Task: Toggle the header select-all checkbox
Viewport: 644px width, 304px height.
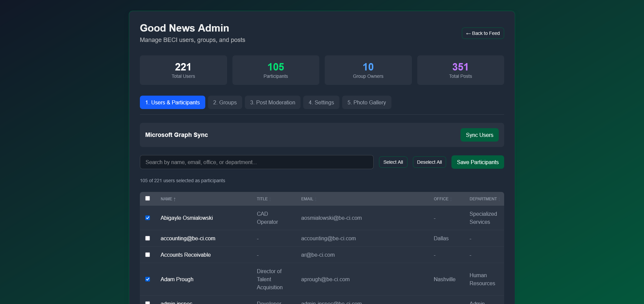Action: [148, 198]
